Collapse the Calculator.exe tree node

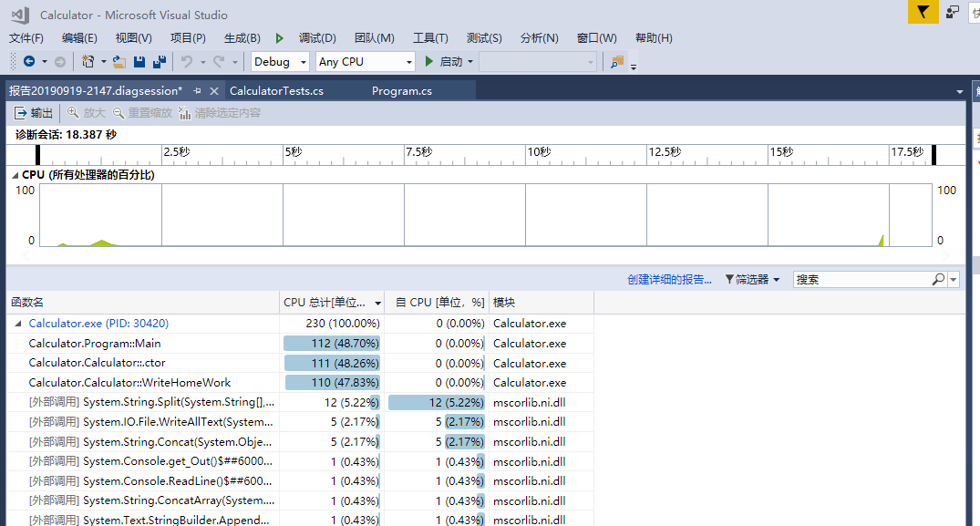pyautogui.click(x=18, y=323)
